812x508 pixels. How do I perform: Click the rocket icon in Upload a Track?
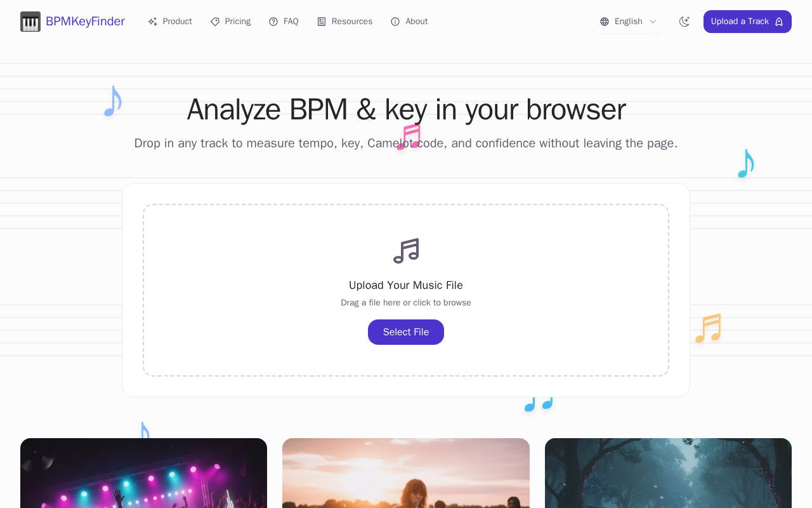(779, 22)
